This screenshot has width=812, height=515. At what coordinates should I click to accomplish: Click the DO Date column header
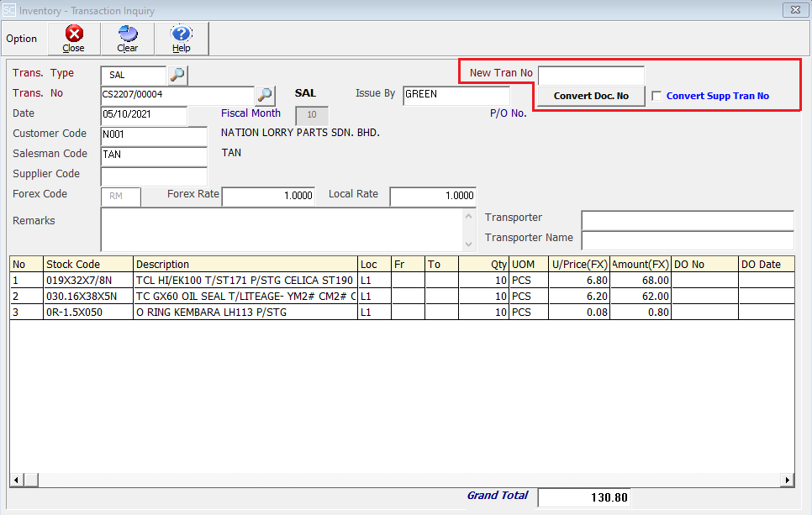767,265
